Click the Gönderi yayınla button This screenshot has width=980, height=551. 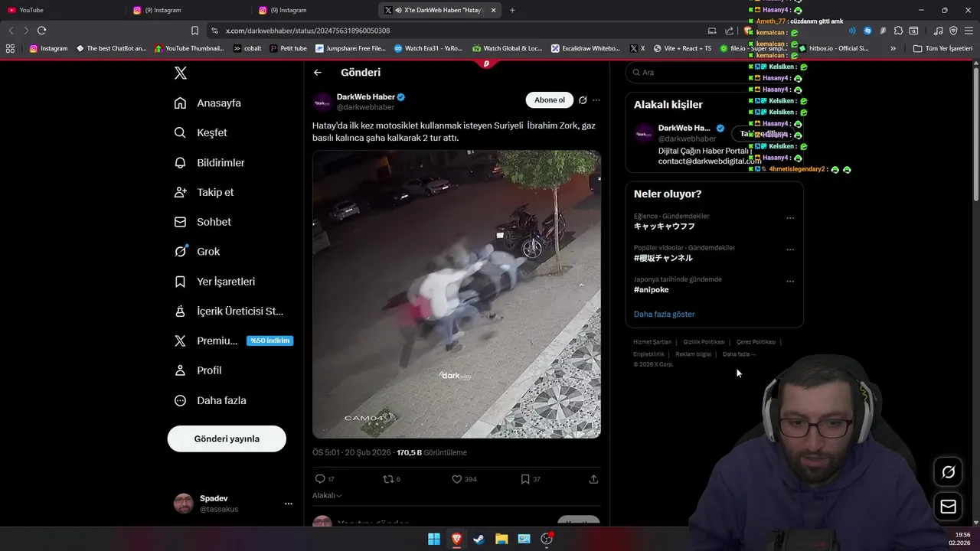tap(227, 439)
